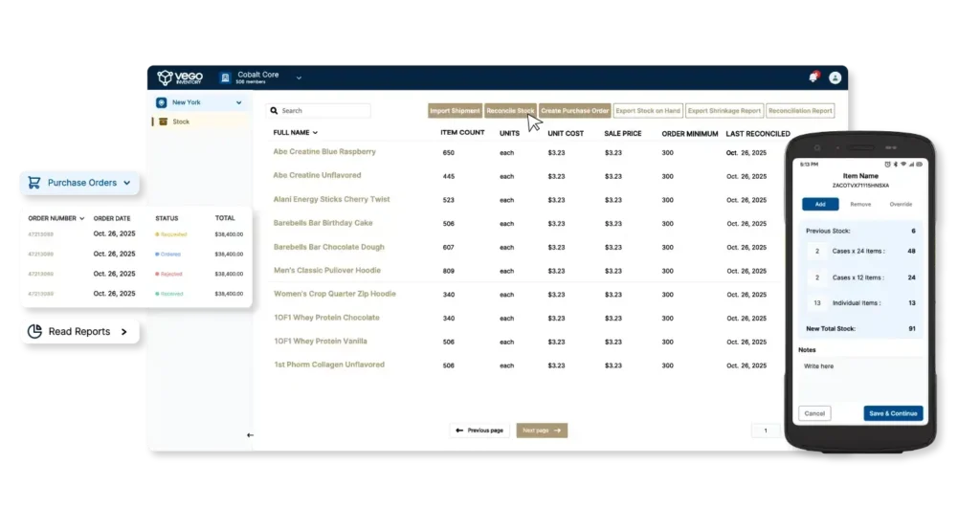Click the Create Purchase Order button

point(574,111)
